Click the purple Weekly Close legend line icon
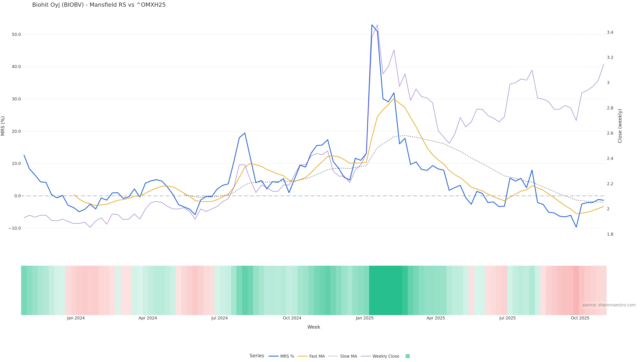Viewport: 644px width, 362px height. tap(366, 356)
